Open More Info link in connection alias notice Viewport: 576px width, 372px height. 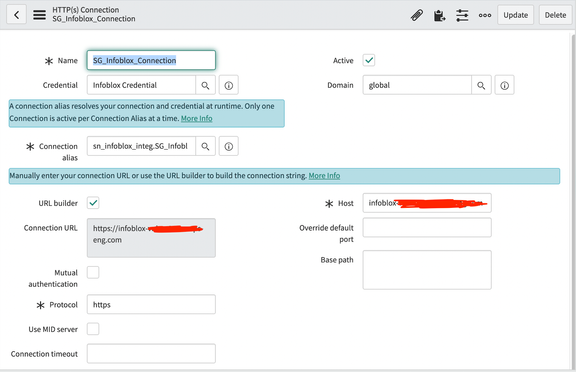pos(197,118)
